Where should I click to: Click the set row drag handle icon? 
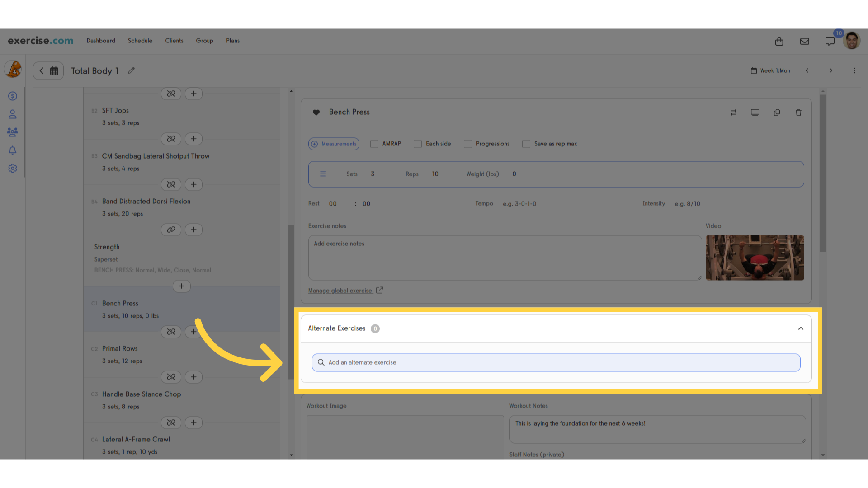click(323, 174)
